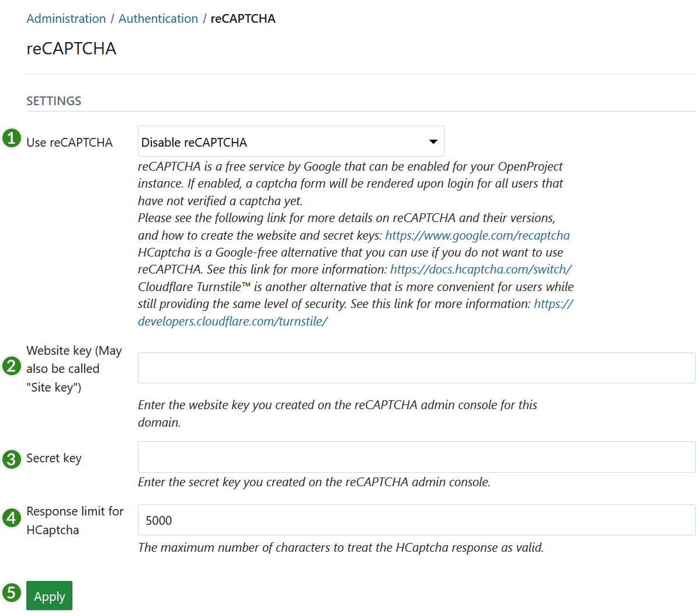Navigate to Administration via the breadcrumb
698x616 pixels.
pyautogui.click(x=66, y=18)
